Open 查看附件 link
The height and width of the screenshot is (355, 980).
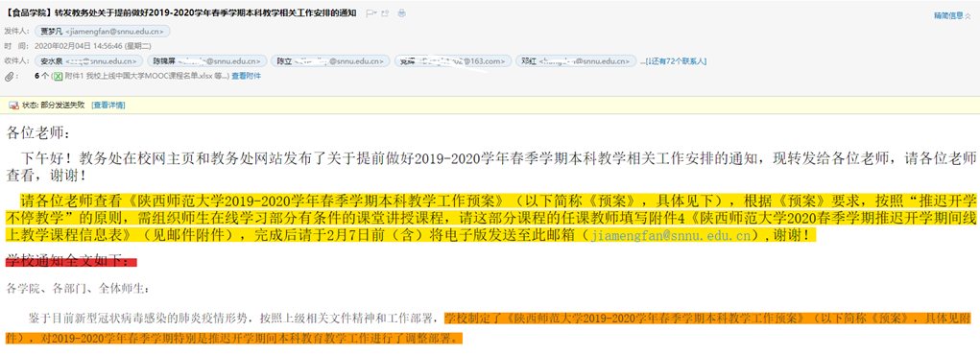(x=247, y=76)
